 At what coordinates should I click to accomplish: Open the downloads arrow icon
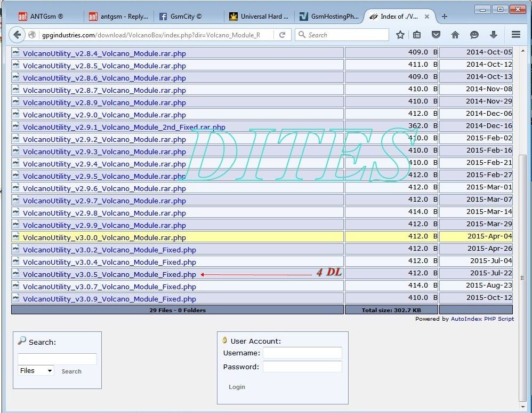tap(493, 35)
